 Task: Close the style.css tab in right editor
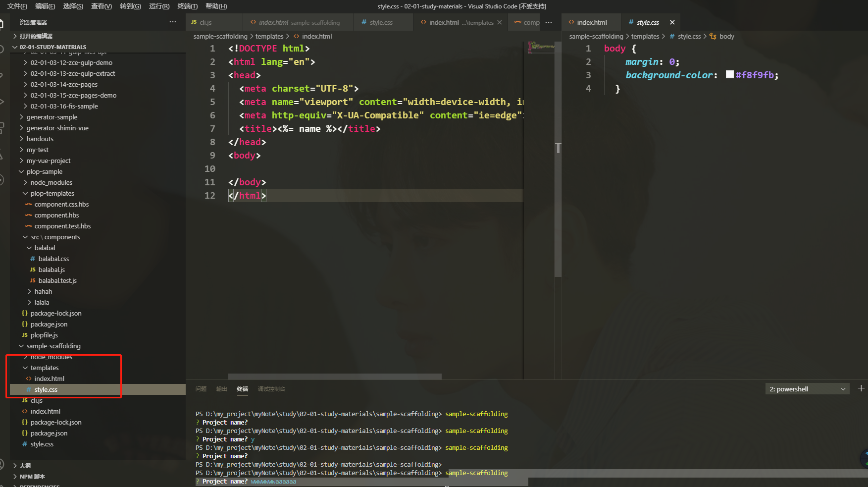(672, 22)
